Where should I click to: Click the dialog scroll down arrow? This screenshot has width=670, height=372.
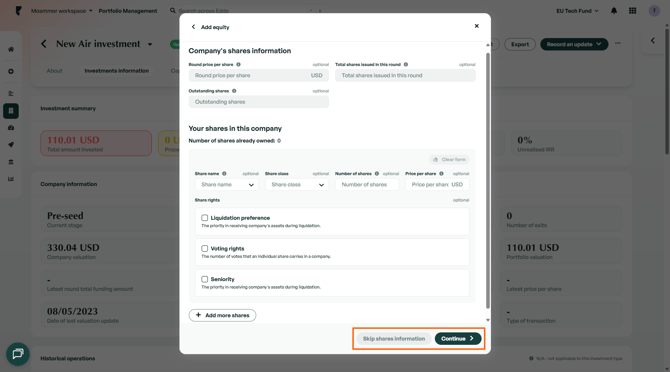tap(488, 320)
